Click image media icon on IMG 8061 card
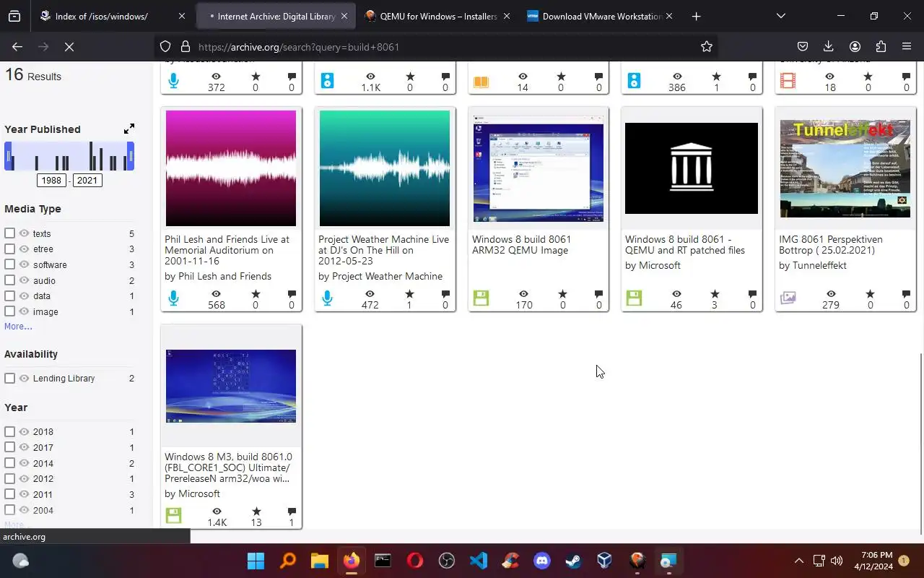The height and width of the screenshot is (578, 924). [x=788, y=298]
